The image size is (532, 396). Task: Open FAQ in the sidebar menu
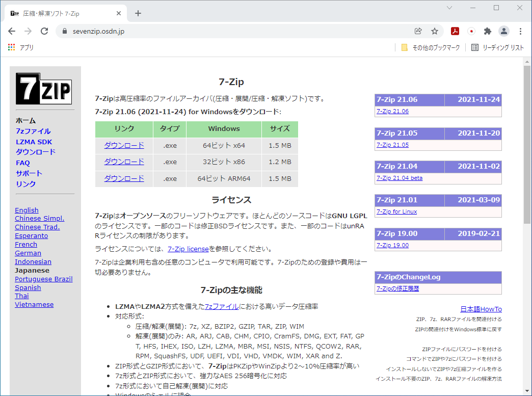pos(23,163)
